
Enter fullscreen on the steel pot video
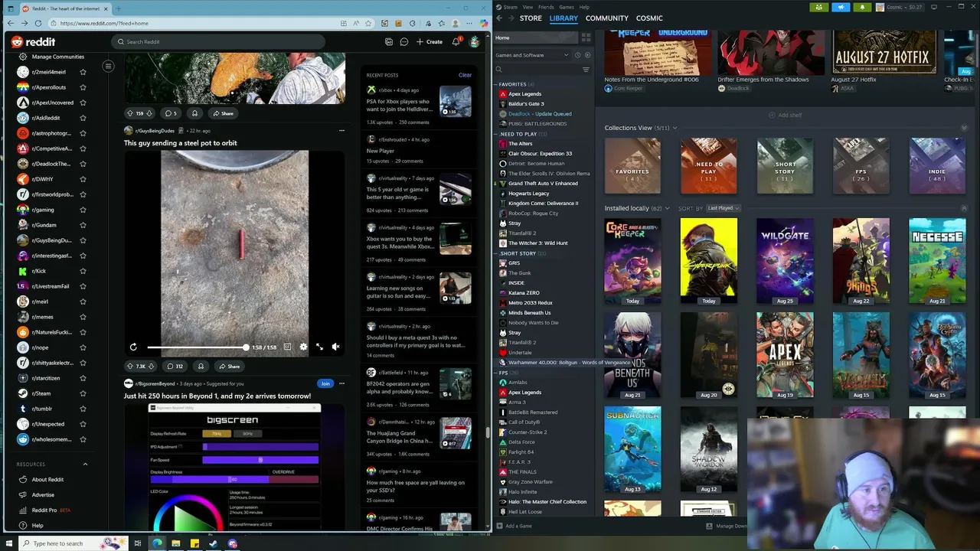click(x=319, y=347)
